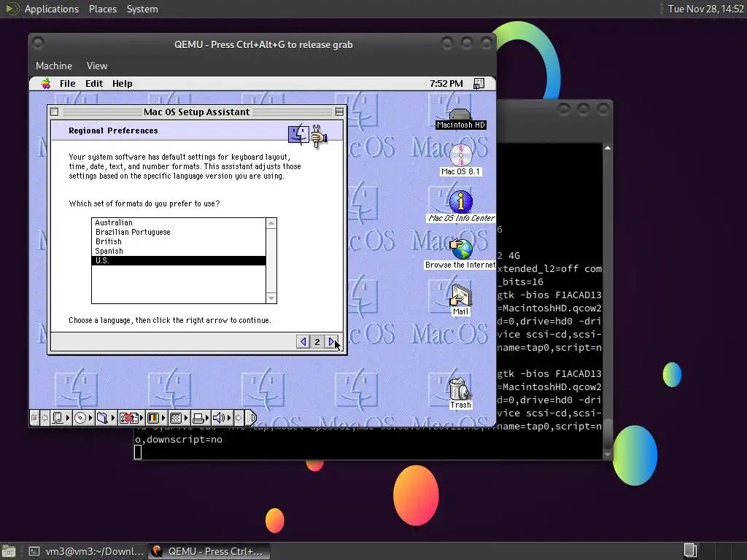The height and width of the screenshot is (560, 747).
Task: Expand the color depth module dropdown arrow
Action: [x=163, y=418]
